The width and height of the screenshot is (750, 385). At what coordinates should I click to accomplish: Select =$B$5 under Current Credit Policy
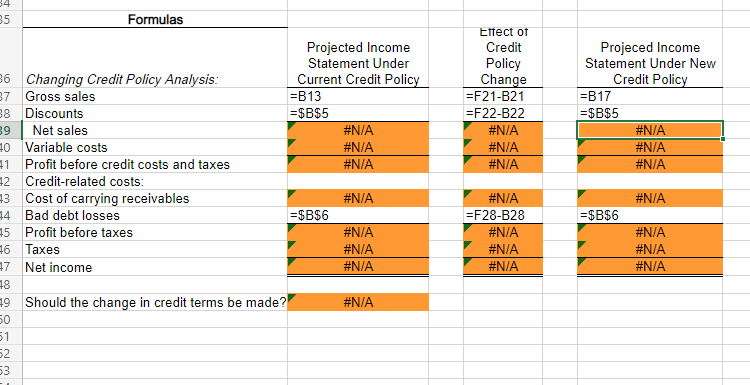point(358,113)
